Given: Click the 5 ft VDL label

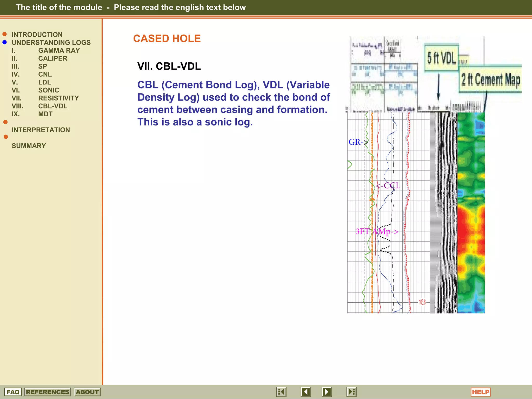Looking at the screenshot, I should [x=441, y=58].
